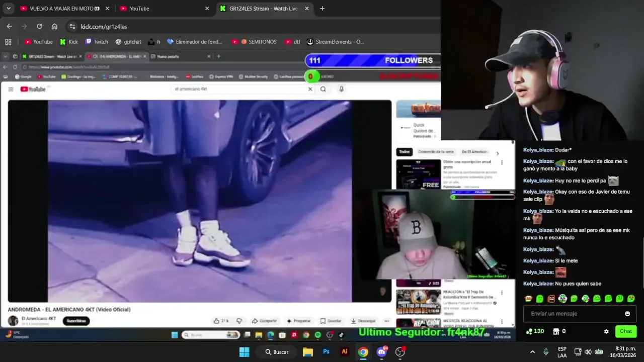This screenshot has width=644, height=362.
Task: Expand the tab search dropdown arrow
Action: tap(8, 9)
